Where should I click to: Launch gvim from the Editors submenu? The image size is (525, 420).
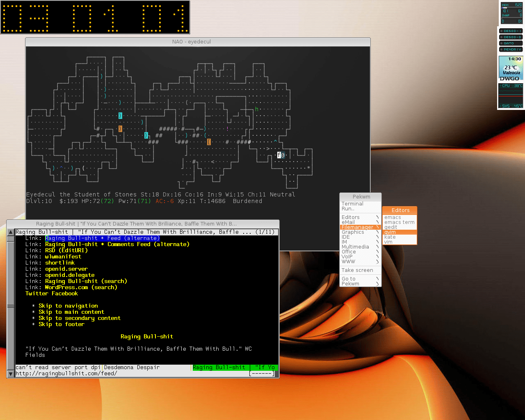400,232
